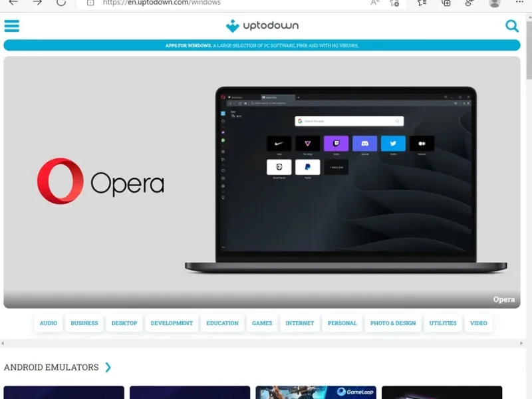This screenshot has height=399, width=532.
Task: Click the Opera caption on banner
Action: point(504,299)
